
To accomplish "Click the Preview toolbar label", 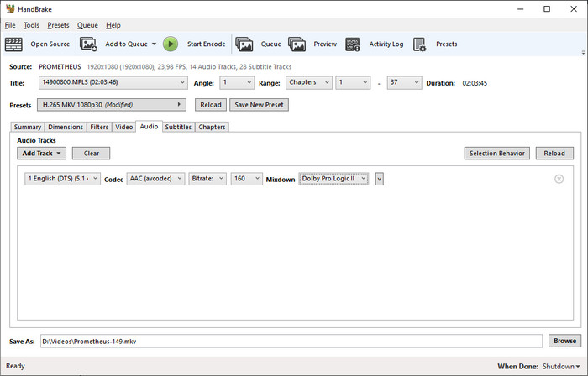I will [x=325, y=44].
